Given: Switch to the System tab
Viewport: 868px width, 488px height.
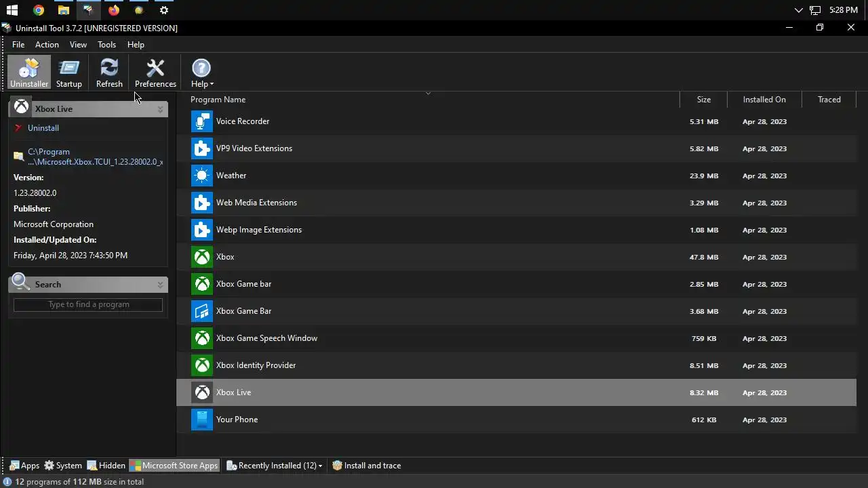Looking at the screenshot, I should 63,466.
